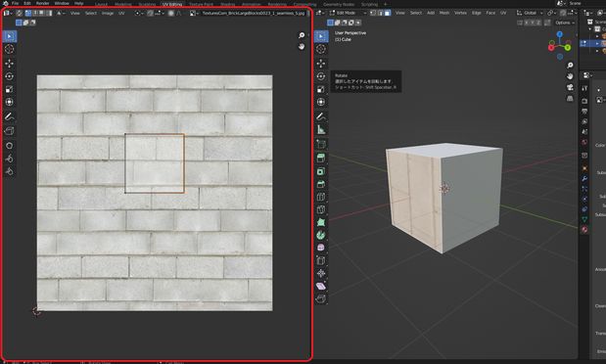This screenshot has height=364, width=606.
Task: Select the Move tool in UV editor
Action: [x=9, y=63]
